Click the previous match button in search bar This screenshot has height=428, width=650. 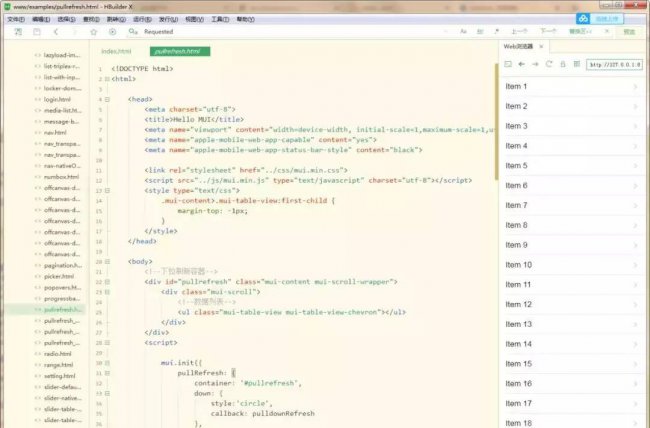519,32
